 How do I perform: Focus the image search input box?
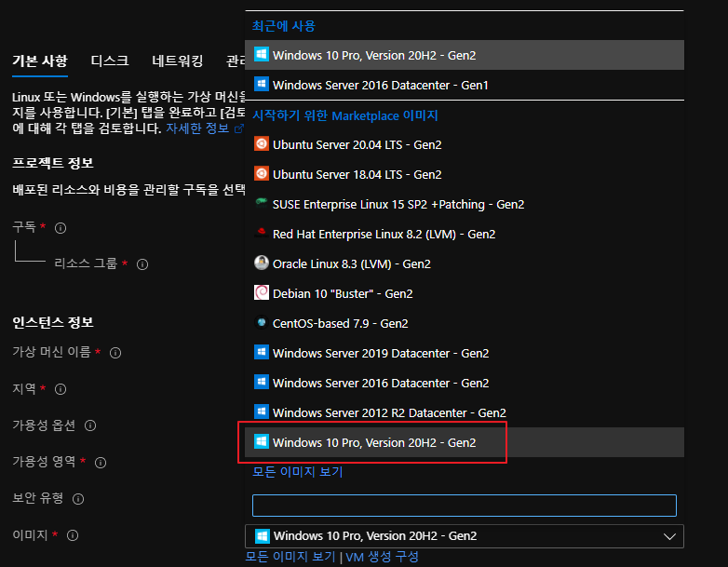click(465, 506)
